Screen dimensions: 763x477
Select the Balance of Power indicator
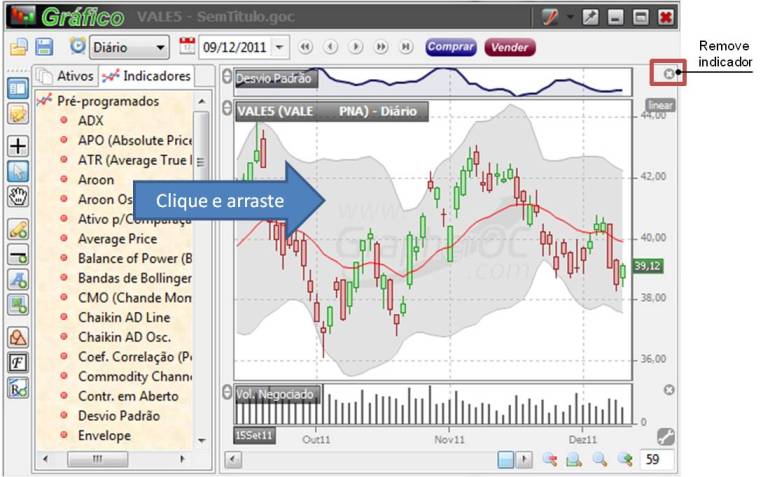[x=135, y=258]
